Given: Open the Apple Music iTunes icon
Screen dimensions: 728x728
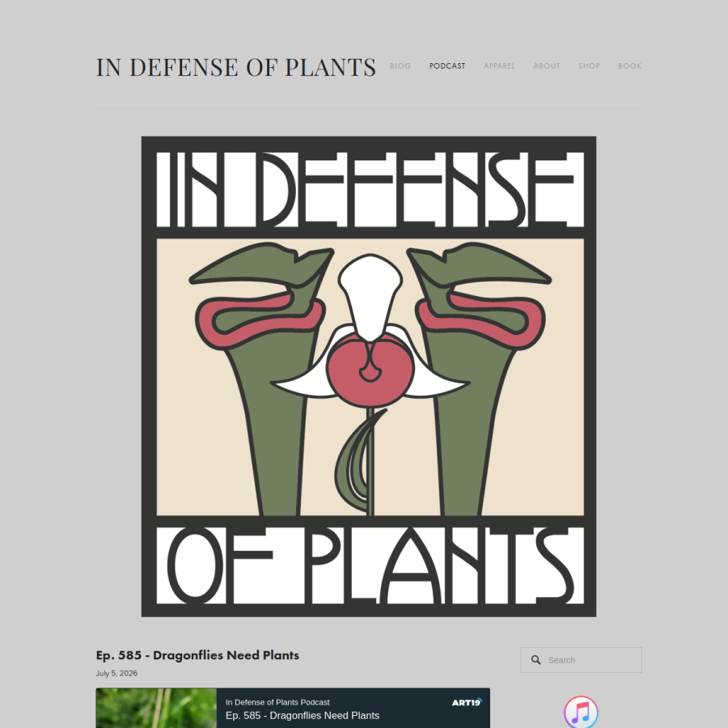Looking at the screenshot, I should click(581, 712).
